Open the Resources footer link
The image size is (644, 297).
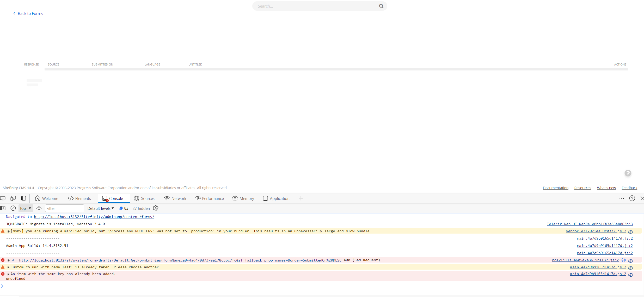[x=582, y=188]
